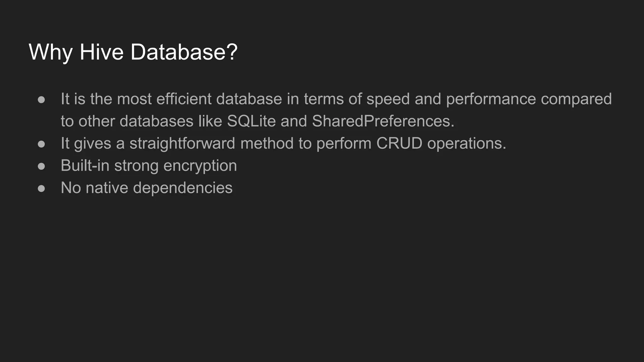Click the word "Built-in"
This screenshot has height=362, width=644.
tap(85, 166)
